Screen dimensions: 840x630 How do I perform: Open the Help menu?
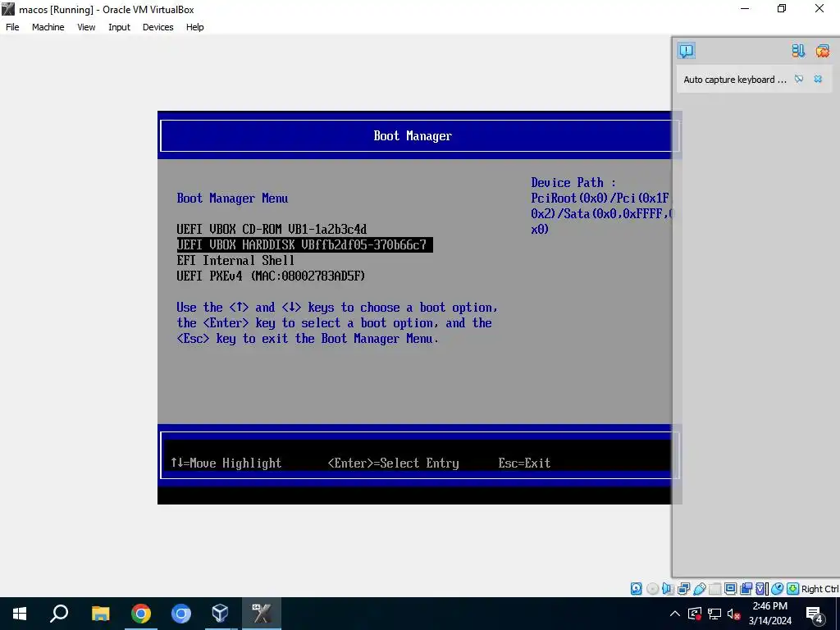195,27
